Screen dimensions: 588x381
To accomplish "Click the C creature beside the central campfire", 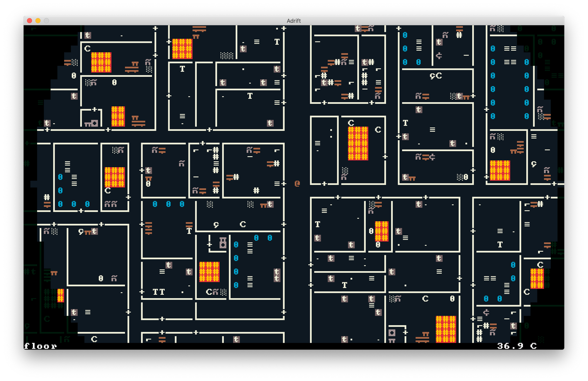I will 378,129.
